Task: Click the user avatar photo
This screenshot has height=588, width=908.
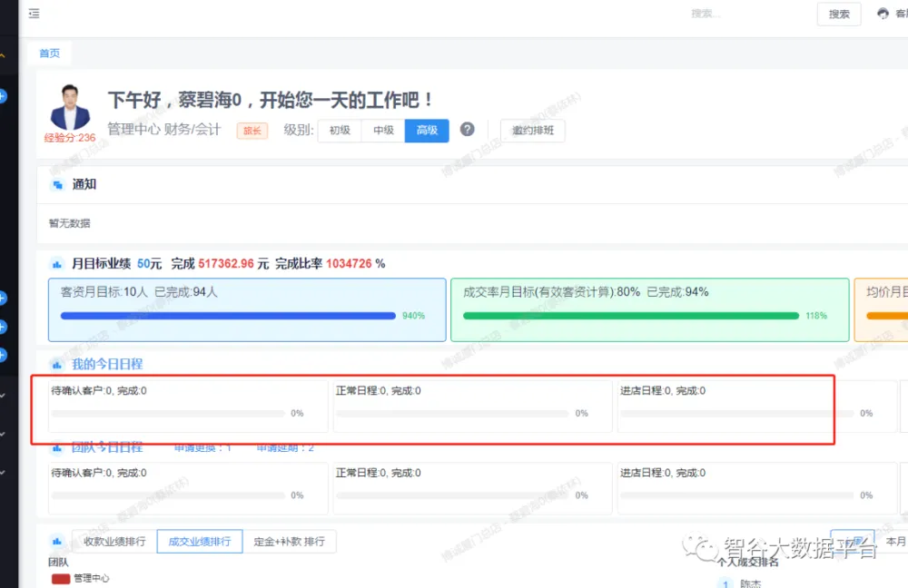Action: coord(70,108)
